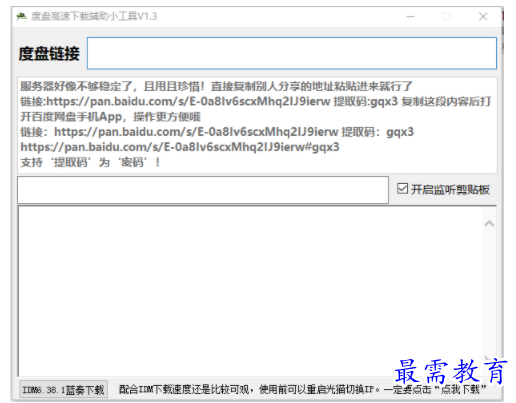Click the 度盘链接 label

49,54
